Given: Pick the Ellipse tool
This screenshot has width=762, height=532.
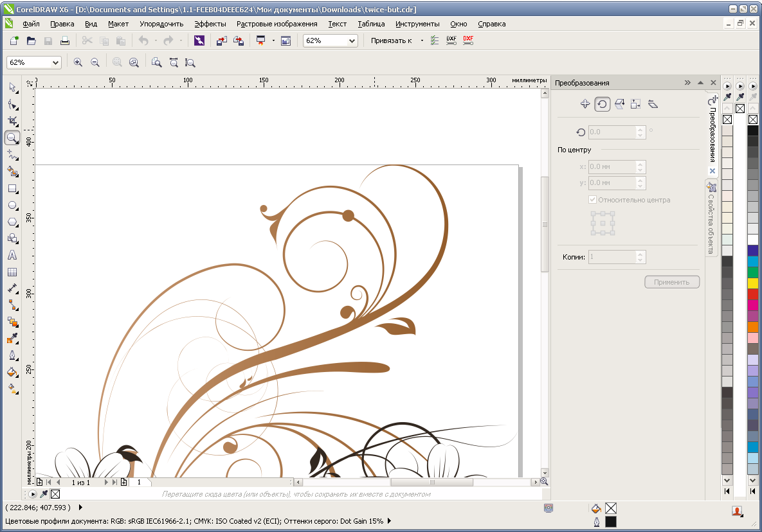Looking at the screenshot, I should click(x=13, y=206).
